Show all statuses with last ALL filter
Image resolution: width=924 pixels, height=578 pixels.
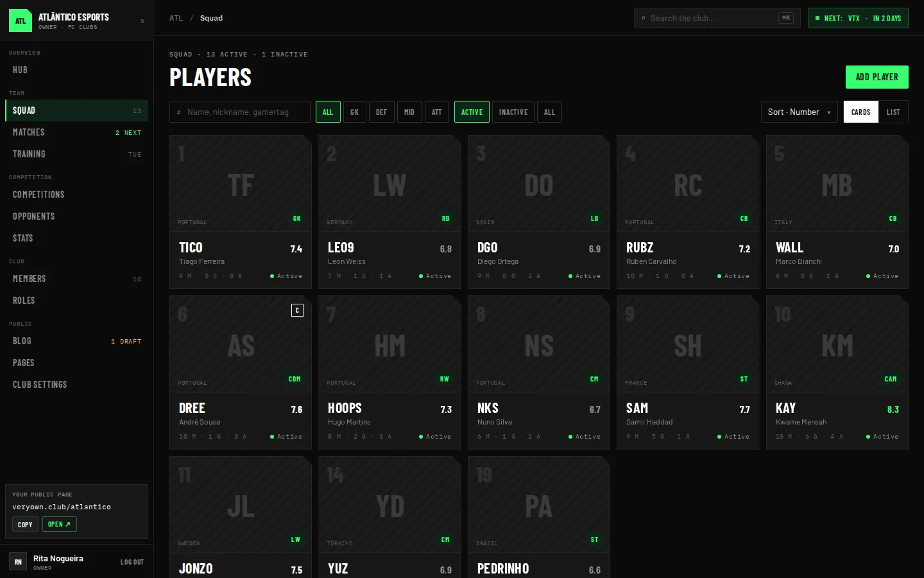pos(549,112)
